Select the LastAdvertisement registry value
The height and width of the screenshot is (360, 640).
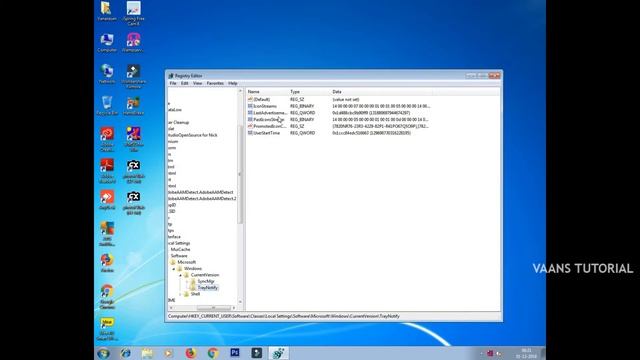[x=270, y=113]
